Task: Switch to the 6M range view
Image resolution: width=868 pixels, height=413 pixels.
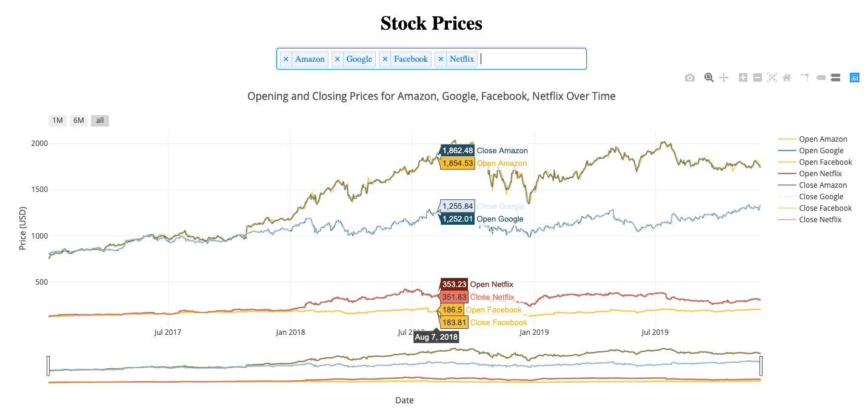Action: pos(78,120)
